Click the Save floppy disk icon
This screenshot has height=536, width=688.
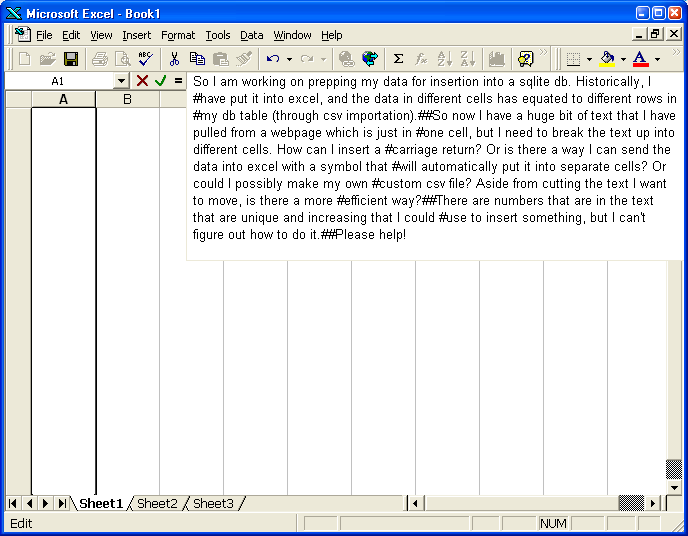click(71, 59)
